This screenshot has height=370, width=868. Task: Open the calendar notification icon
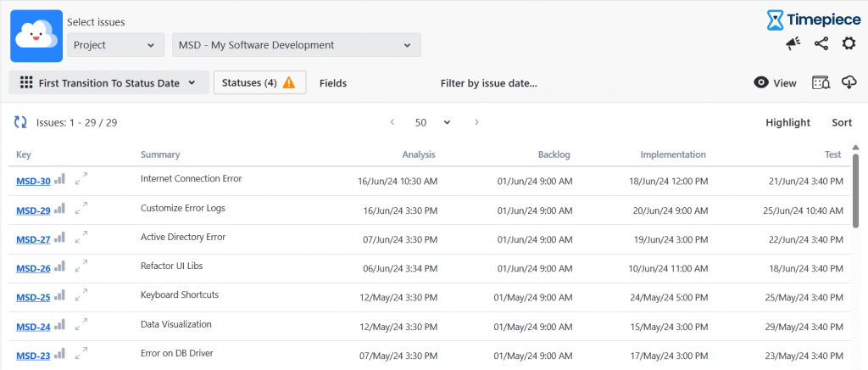tap(821, 82)
